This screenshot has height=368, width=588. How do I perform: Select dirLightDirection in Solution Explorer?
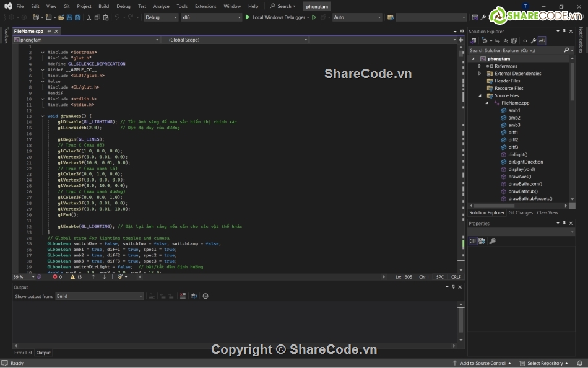coord(525,162)
